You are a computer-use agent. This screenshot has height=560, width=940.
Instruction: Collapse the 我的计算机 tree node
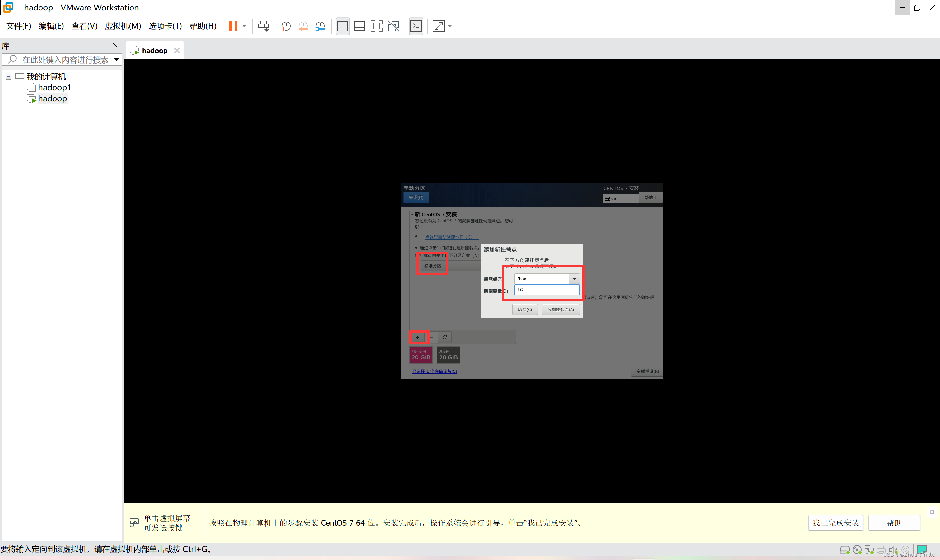pyautogui.click(x=8, y=77)
